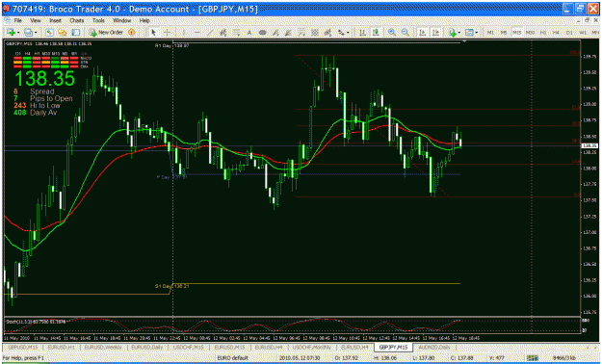This screenshot has width=602, height=364.
Task: Open the chart templates icon
Action: coord(469,33)
